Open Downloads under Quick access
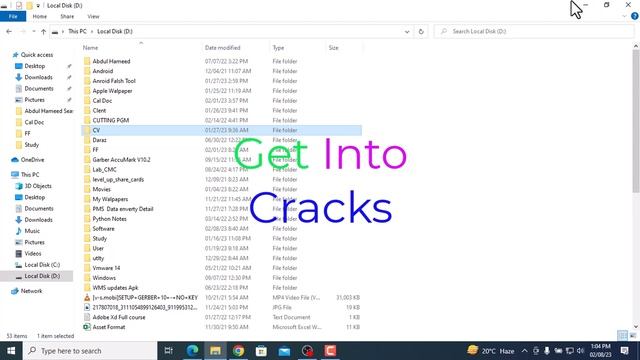Image resolution: width=640 pixels, height=360 pixels. click(x=38, y=77)
